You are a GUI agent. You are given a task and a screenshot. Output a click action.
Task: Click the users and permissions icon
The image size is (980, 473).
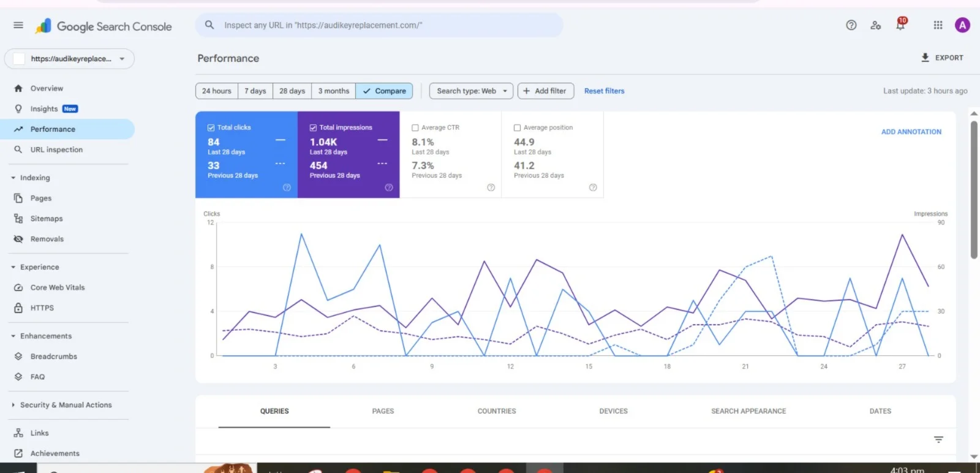(x=875, y=25)
